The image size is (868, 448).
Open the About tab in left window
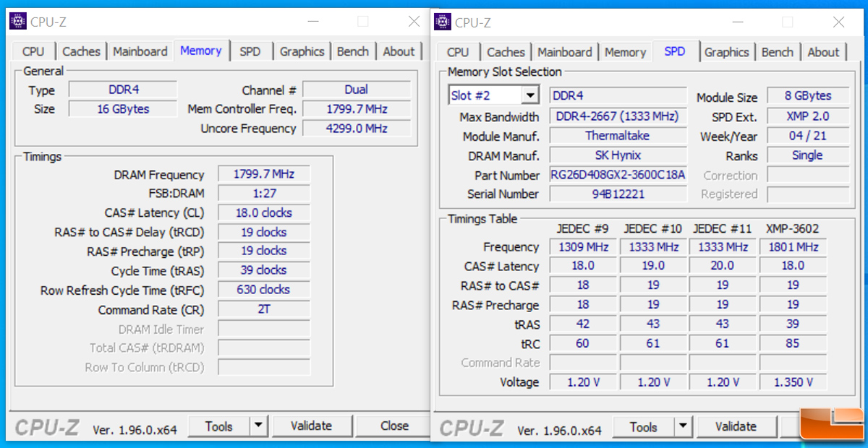(x=399, y=51)
